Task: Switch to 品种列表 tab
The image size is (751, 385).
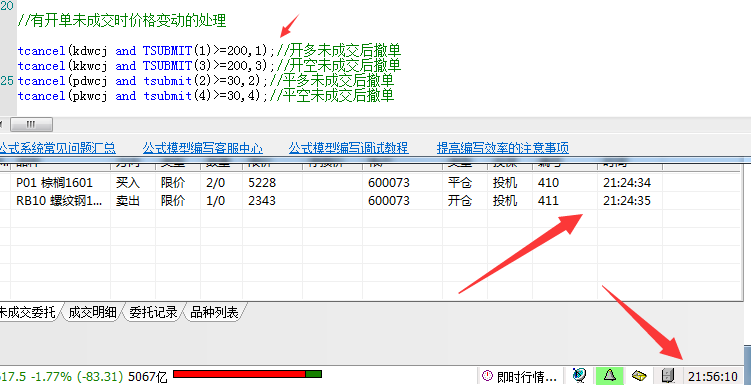Action: pos(215,313)
